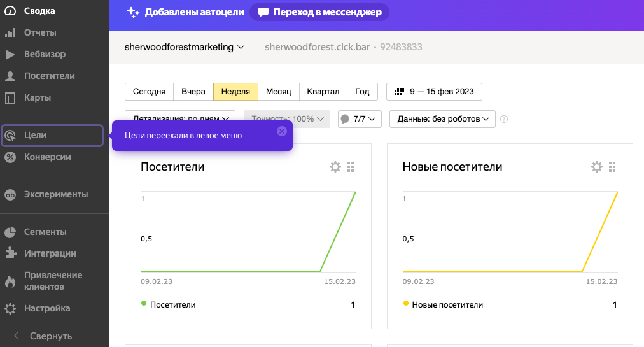Click gear icon on Новые посетители widget
Viewport: 644px width, 347px height.
coord(597,167)
